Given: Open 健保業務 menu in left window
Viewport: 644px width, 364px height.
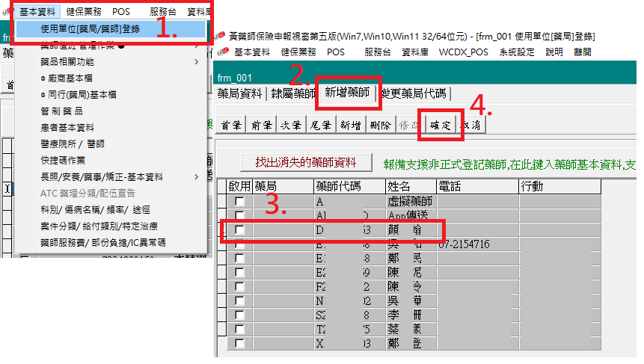Looking at the screenshot, I should pos(84,12).
